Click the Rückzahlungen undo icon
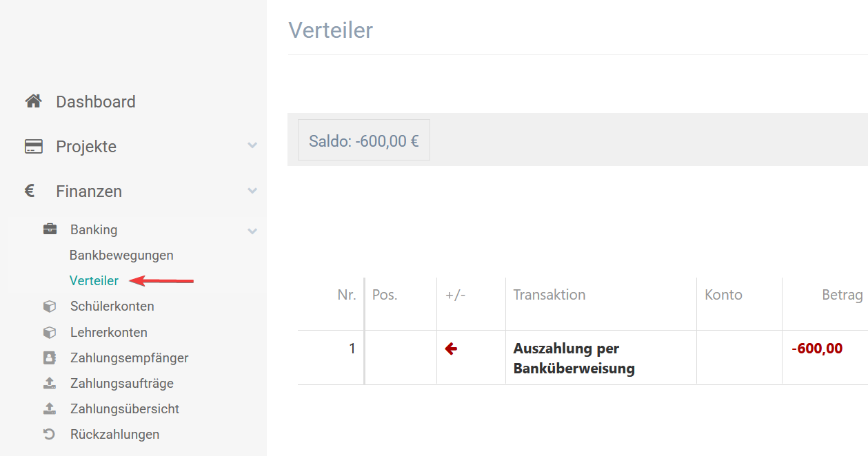Image resolution: width=868 pixels, height=456 pixels. [x=50, y=434]
